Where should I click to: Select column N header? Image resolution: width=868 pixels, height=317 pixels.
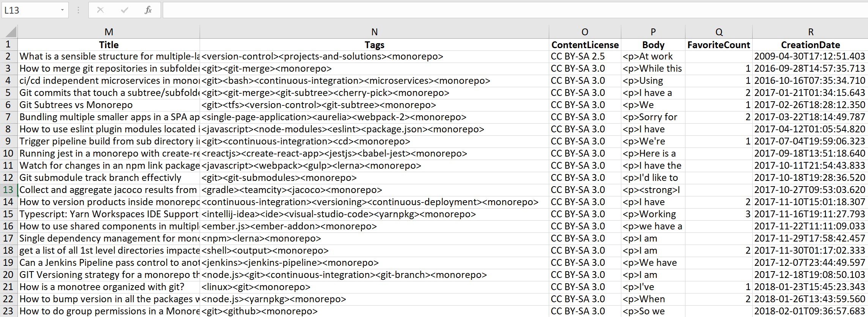[x=374, y=32]
